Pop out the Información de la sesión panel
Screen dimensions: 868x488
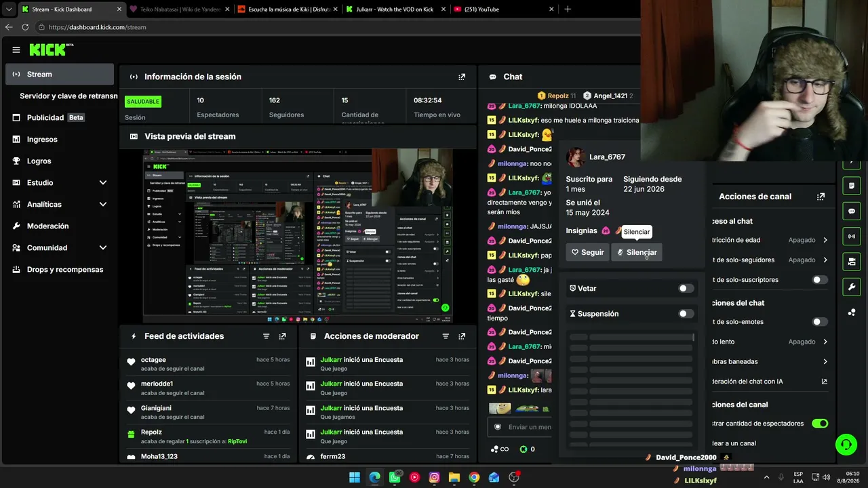[x=462, y=77]
